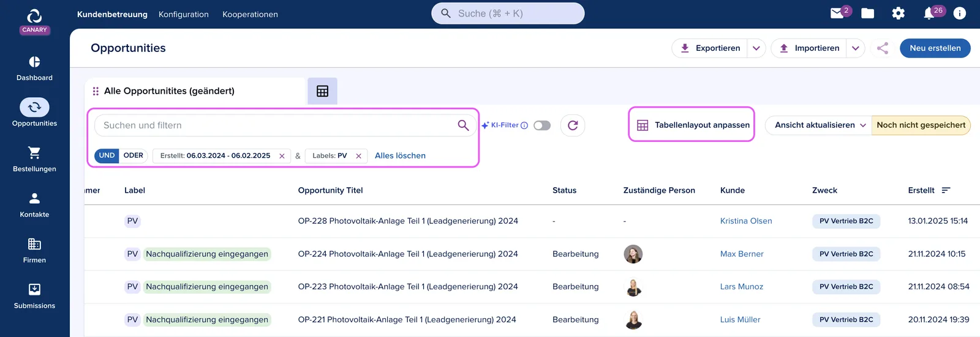Open the Dashboard sidebar item
The height and width of the screenshot is (337, 980).
click(34, 69)
